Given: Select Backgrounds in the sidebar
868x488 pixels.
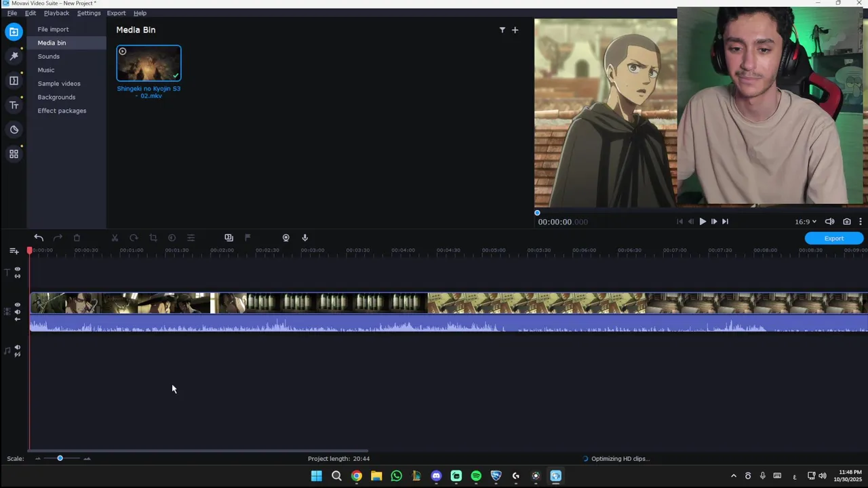Looking at the screenshot, I should (66, 97).
